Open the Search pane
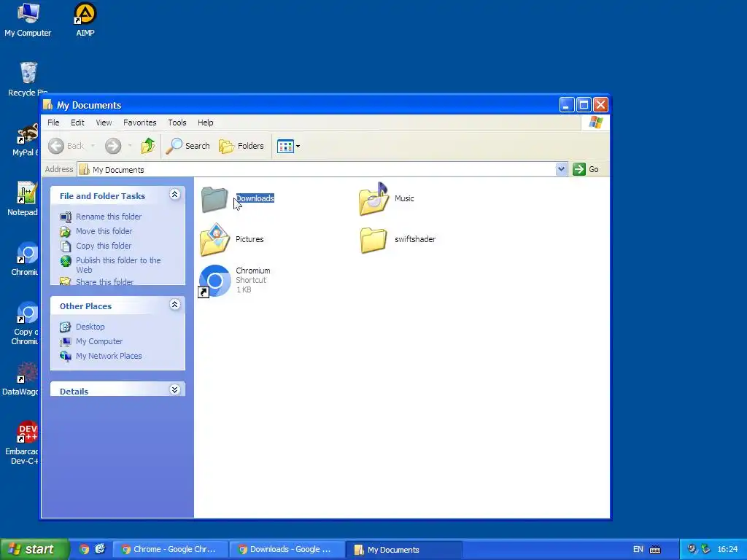Viewport: 747px width, 560px height. point(187,146)
